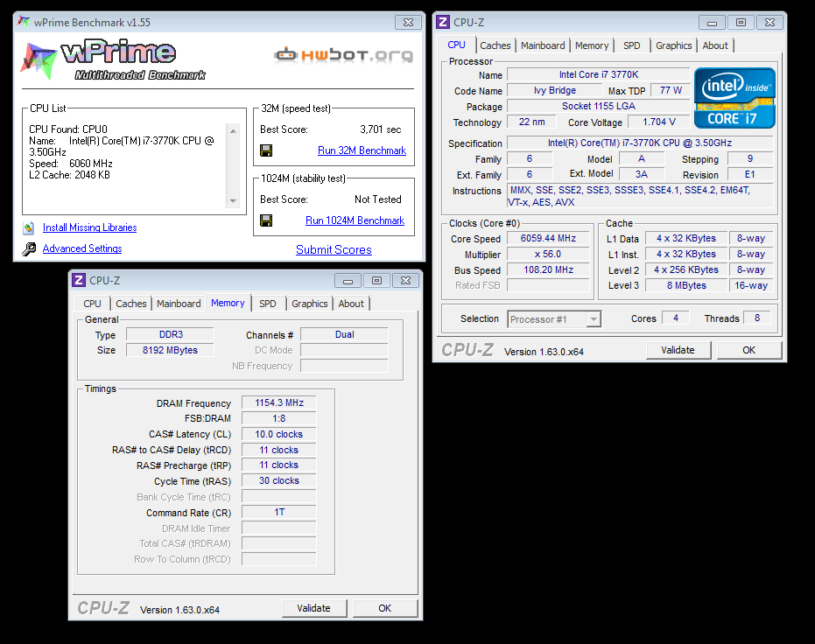The width and height of the screenshot is (815, 644).
Task: Select CPU tab in the CPU window
Action: click(x=456, y=45)
